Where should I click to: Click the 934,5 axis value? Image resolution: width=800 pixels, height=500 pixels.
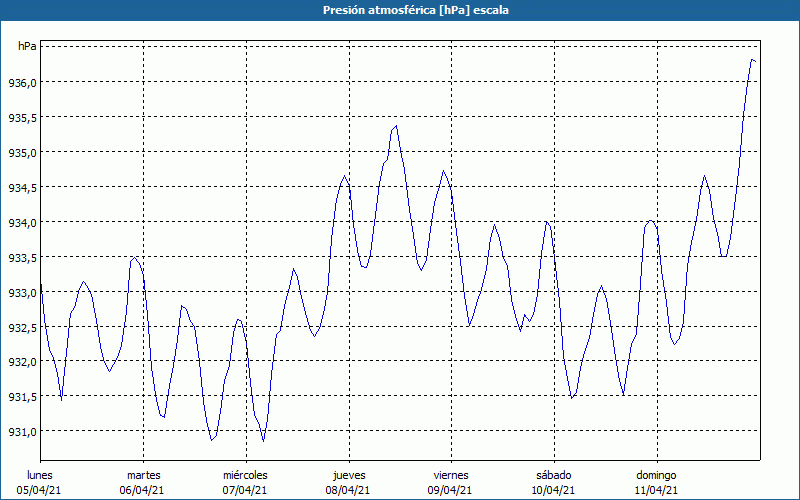(x=23, y=187)
